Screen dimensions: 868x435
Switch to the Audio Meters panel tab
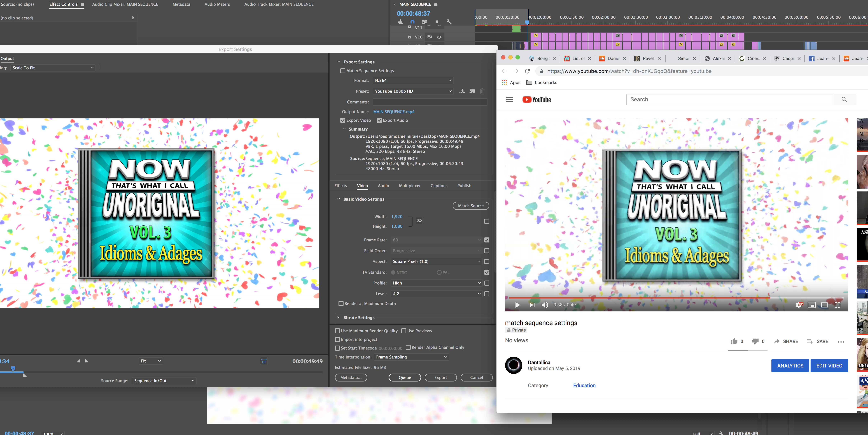click(217, 4)
